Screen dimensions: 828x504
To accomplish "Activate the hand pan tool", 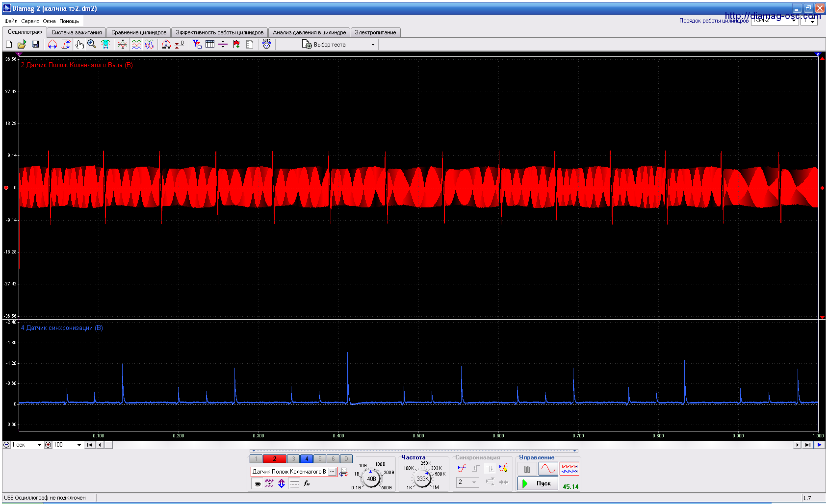I will [x=79, y=44].
